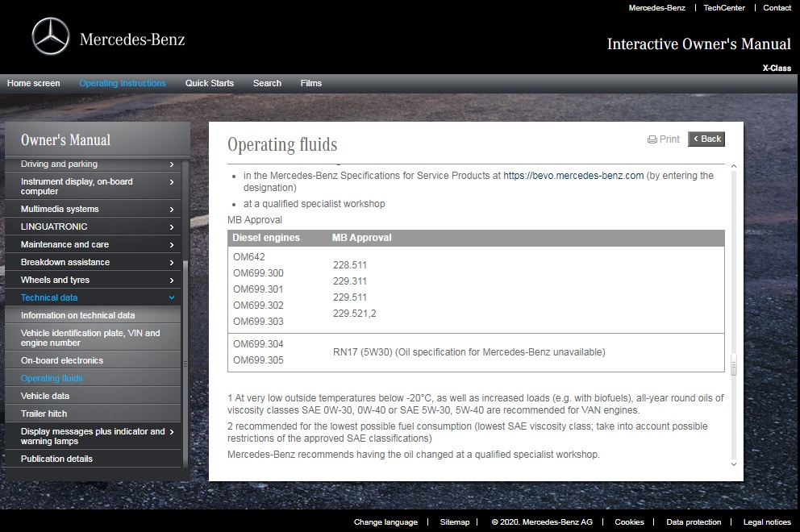This screenshot has height=532, width=800.
Task: Open the Contact link
Action: [x=777, y=7]
